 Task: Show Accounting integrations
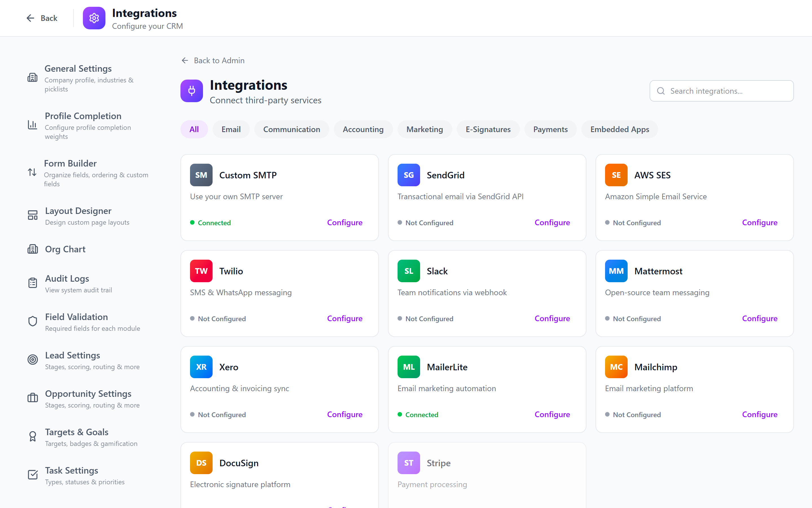[363, 129]
